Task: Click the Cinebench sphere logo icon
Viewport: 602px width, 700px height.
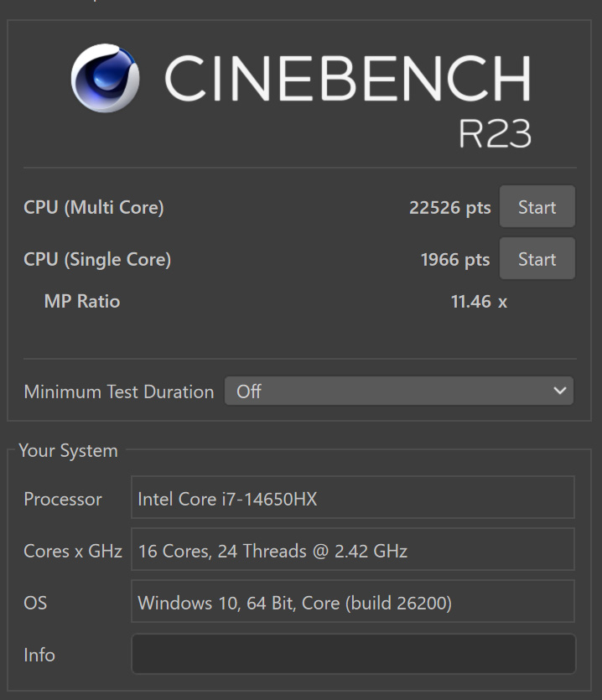Action: pos(106,79)
